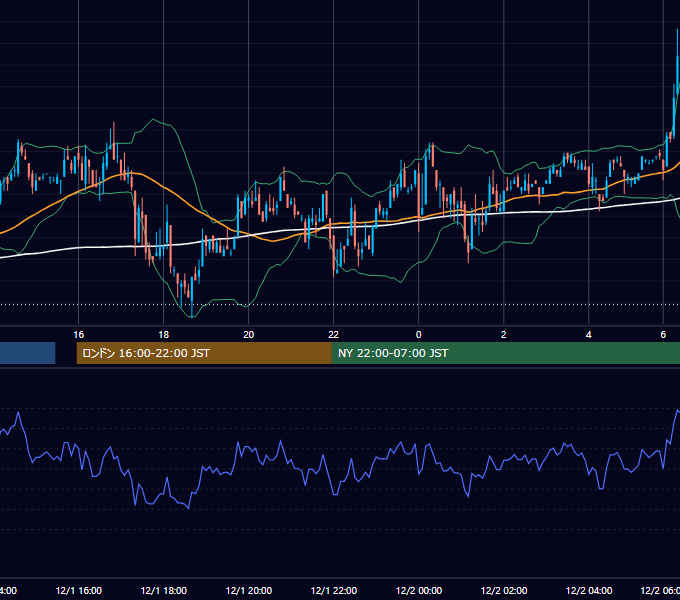Screen dimensions: 680x600
Task: Click the 12/2 04:00 date label
Action: point(588,590)
